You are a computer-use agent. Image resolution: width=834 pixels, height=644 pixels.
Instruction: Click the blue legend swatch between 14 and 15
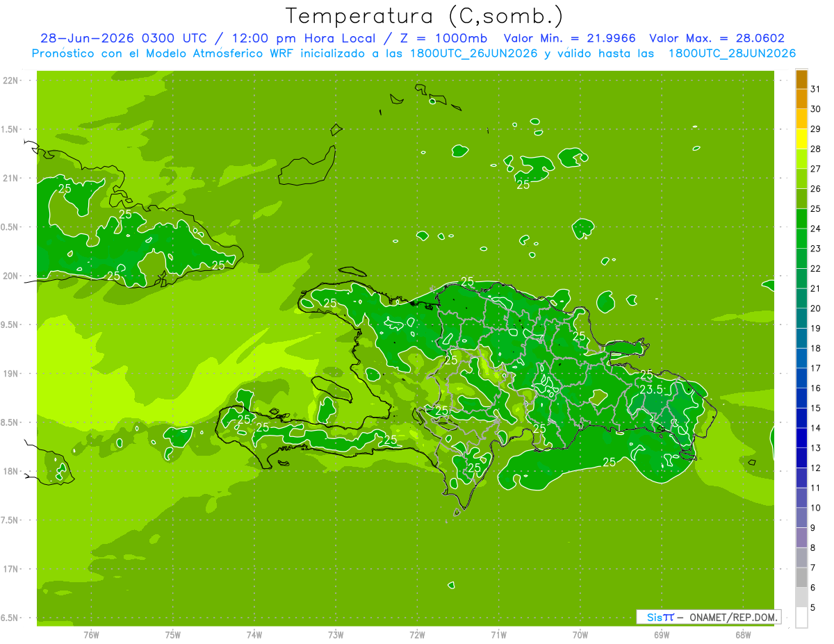[801, 418]
